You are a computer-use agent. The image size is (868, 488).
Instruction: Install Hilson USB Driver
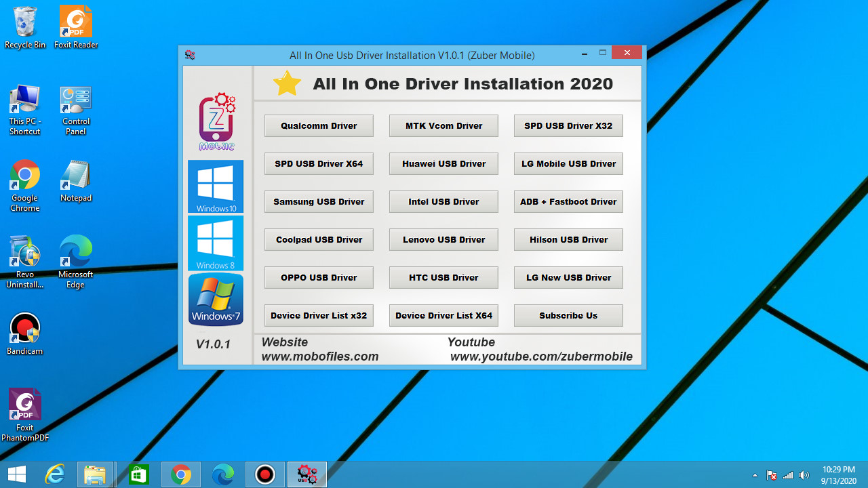568,239
